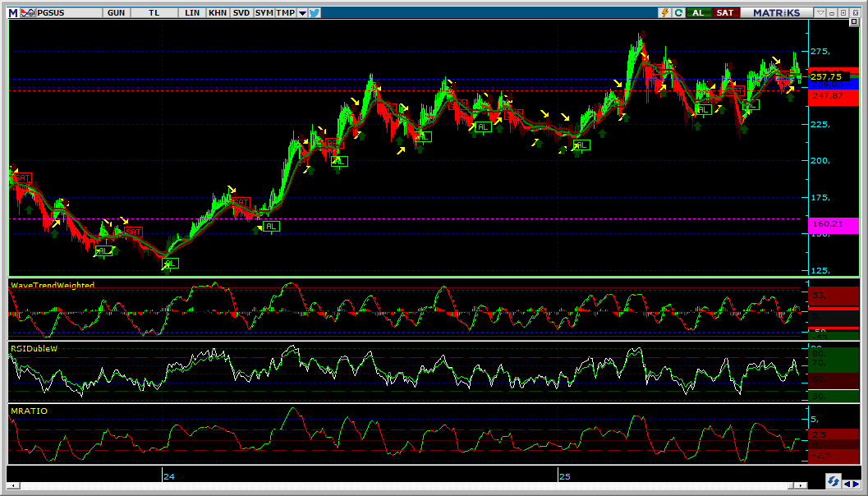Click the MATRIKS logo button
Viewport: 868px width, 496px height.
(777, 13)
